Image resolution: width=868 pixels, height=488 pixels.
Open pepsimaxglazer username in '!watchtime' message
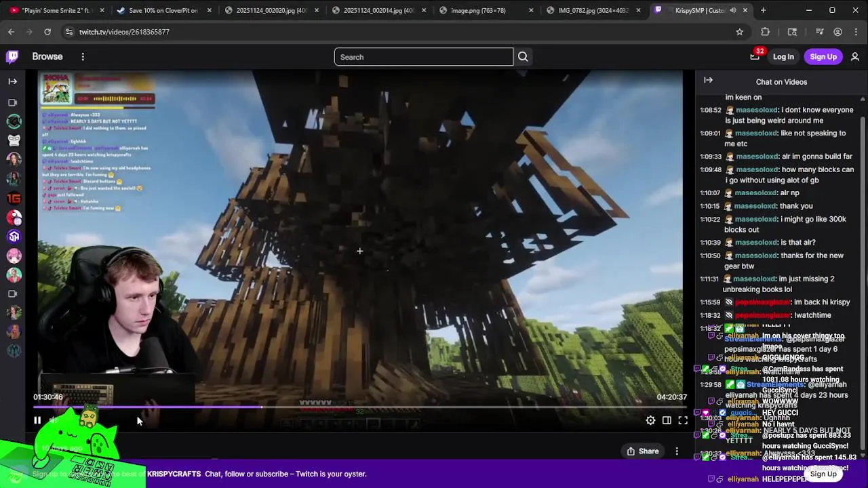(x=763, y=315)
